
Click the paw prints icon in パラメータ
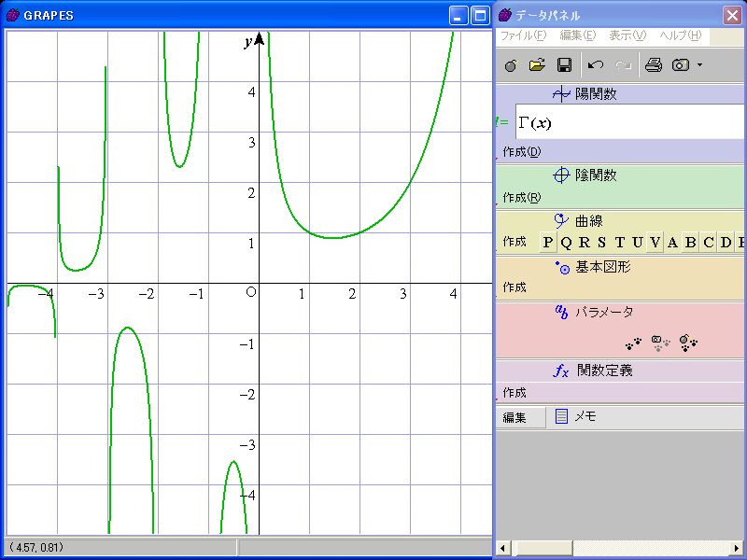point(635,343)
